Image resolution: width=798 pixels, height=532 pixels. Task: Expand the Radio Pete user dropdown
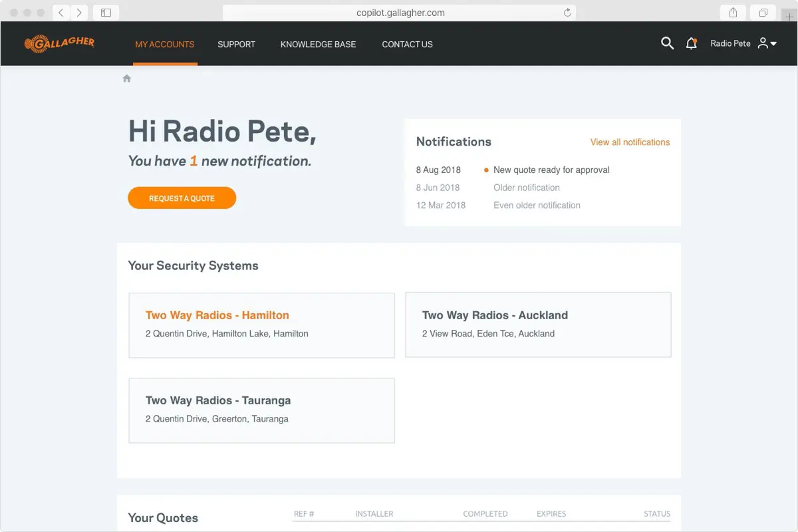[743, 44]
